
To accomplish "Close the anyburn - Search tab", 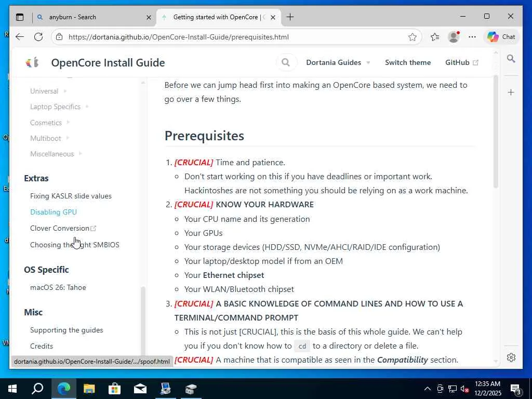I will (149, 17).
